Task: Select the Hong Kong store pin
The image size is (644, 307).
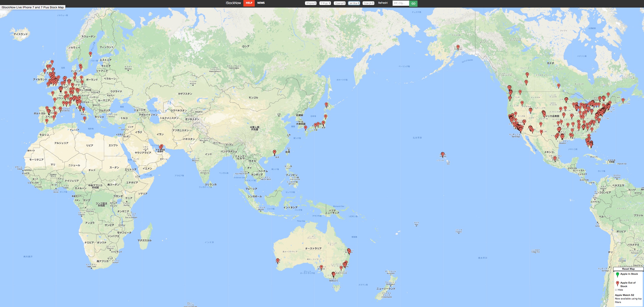Action: (x=274, y=152)
